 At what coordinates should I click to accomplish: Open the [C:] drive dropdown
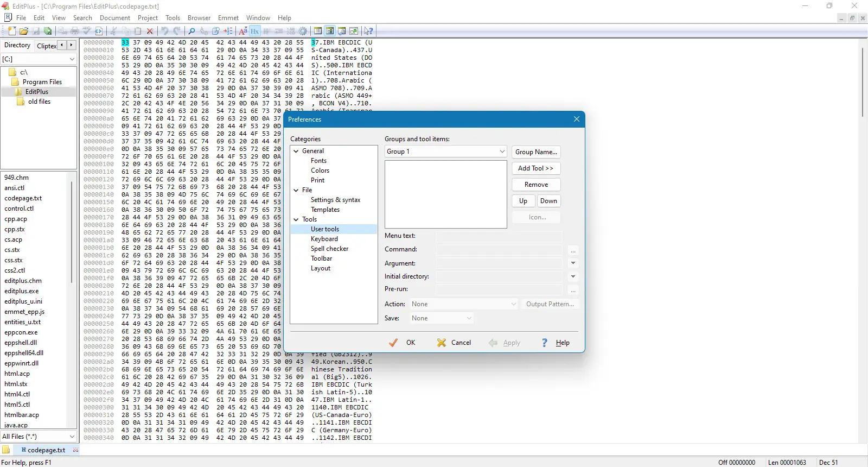pyautogui.click(x=72, y=59)
